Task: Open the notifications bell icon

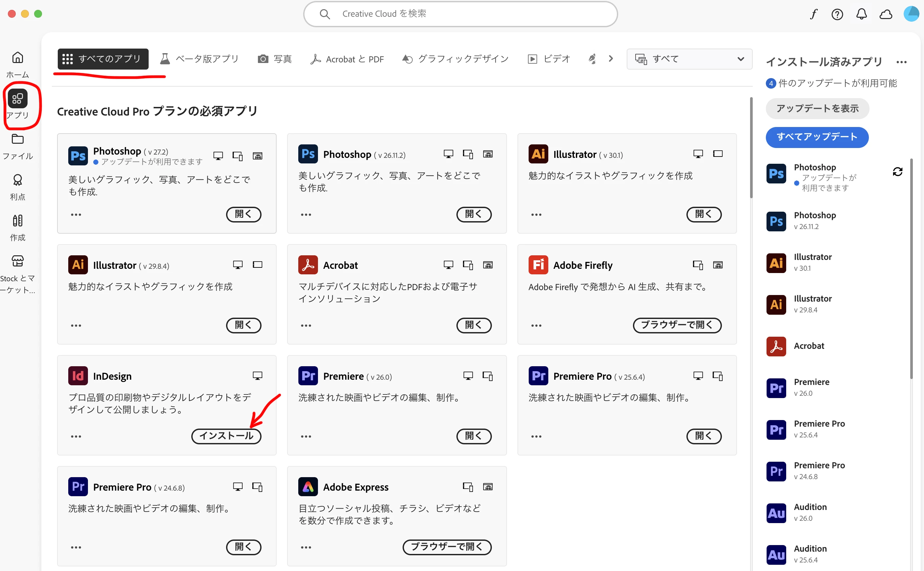Action: (x=861, y=14)
